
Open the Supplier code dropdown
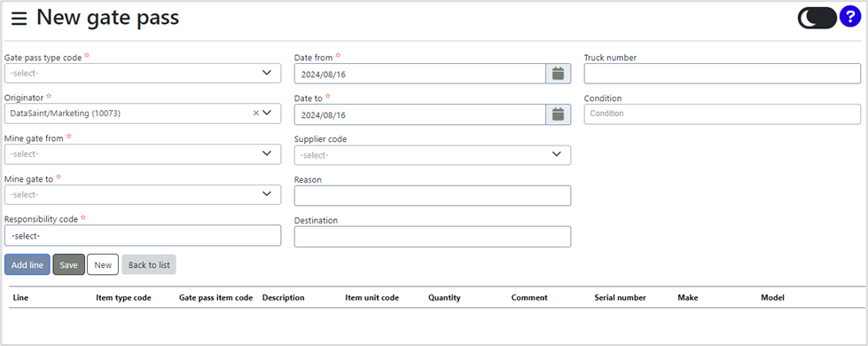(433, 155)
